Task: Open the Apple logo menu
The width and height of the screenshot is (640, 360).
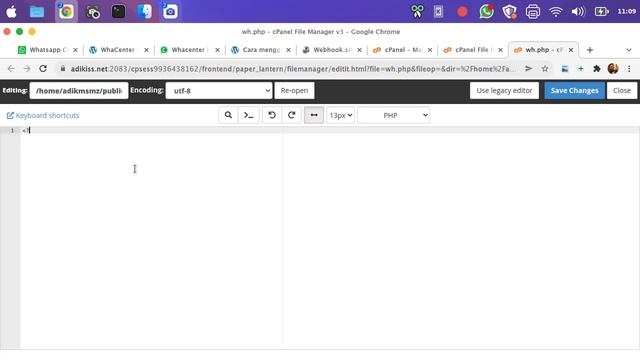Action: pyautogui.click(x=11, y=11)
